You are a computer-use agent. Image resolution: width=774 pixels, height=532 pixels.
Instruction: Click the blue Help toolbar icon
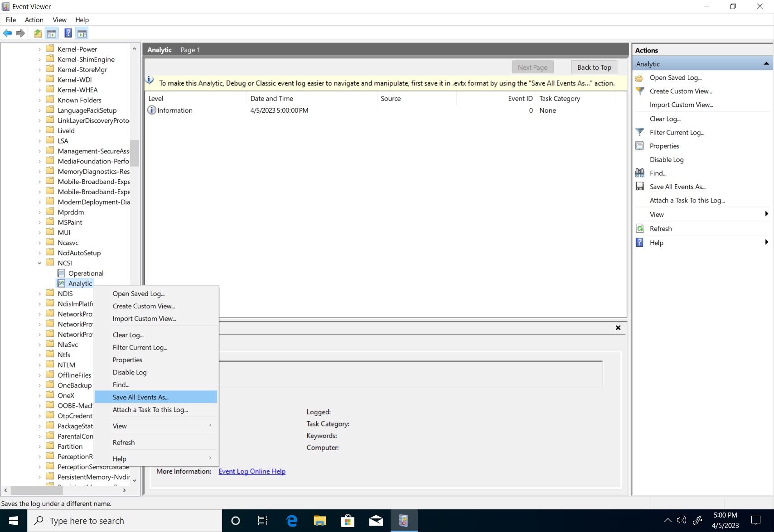68,33
